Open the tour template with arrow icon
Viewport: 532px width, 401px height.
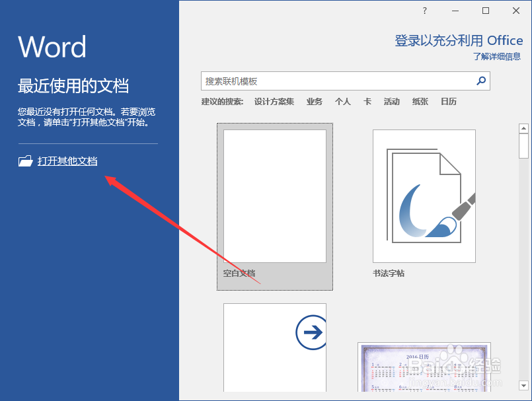tap(275, 347)
